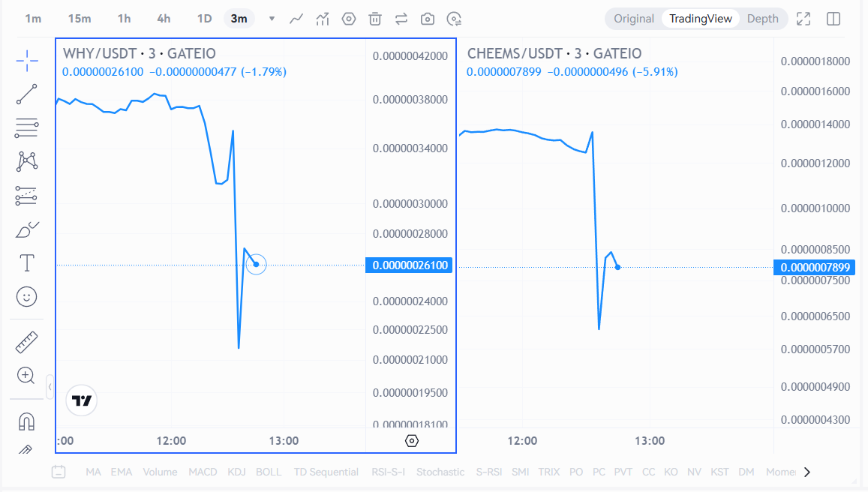Select the text annotation tool
This screenshot has width=868, height=492.
pos(27,263)
